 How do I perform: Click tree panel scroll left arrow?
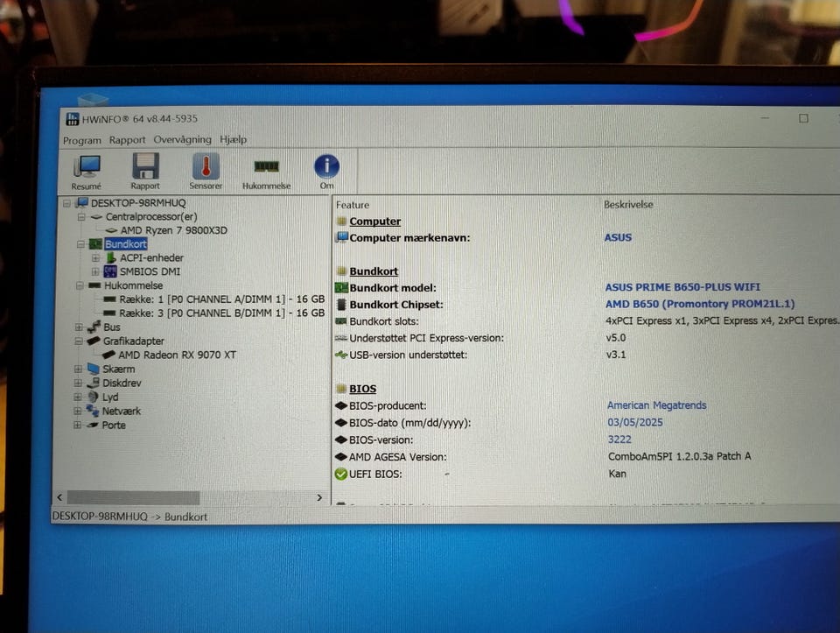point(59,497)
